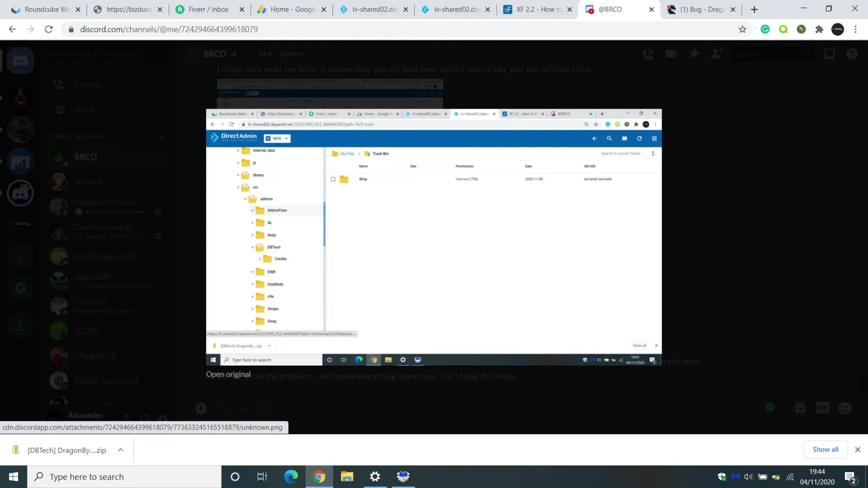
Task: Open the Chrome three-dot menu
Action: point(856,29)
